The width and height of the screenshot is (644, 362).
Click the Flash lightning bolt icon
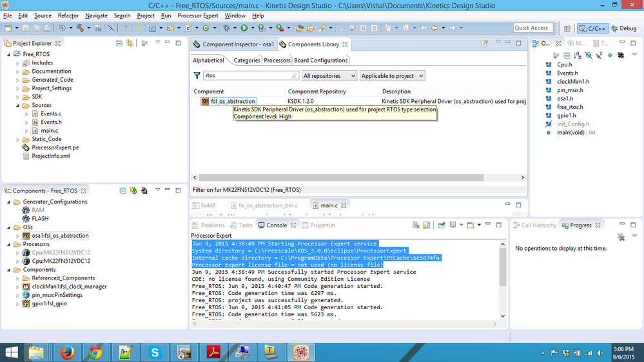139,28
